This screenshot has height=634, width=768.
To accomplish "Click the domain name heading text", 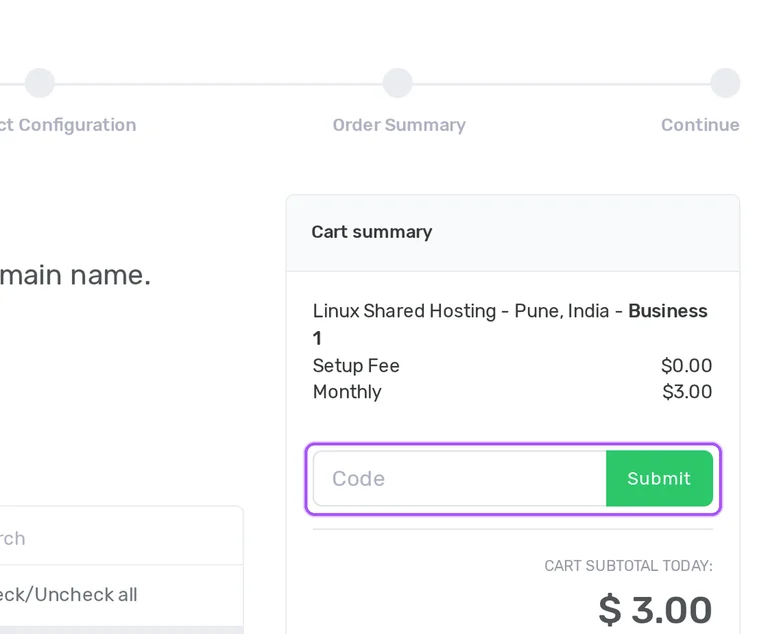I will click(x=75, y=275).
